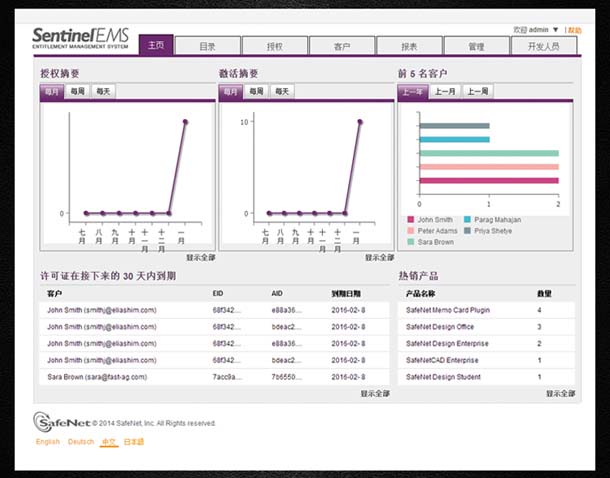Screen dimensions: 610x478
Task: Switch language to 日本語
Action: (133, 442)
